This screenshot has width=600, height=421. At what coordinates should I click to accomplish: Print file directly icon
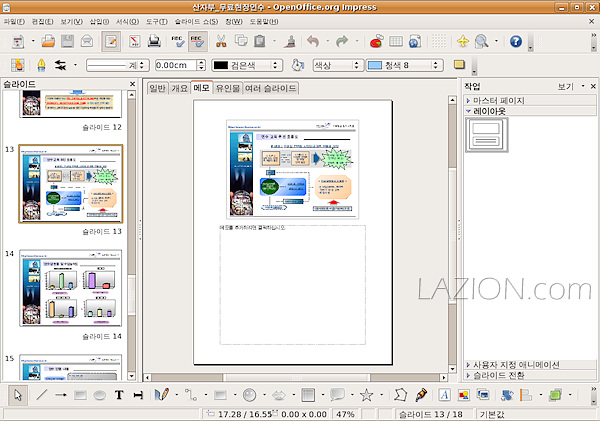click(x=154, y=41)
